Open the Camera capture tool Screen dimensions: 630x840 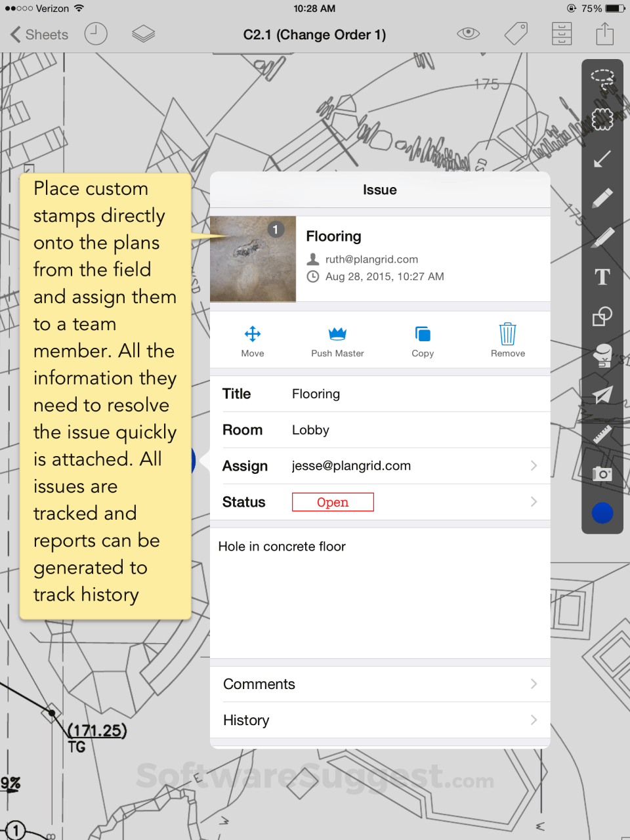coord(602,474)
